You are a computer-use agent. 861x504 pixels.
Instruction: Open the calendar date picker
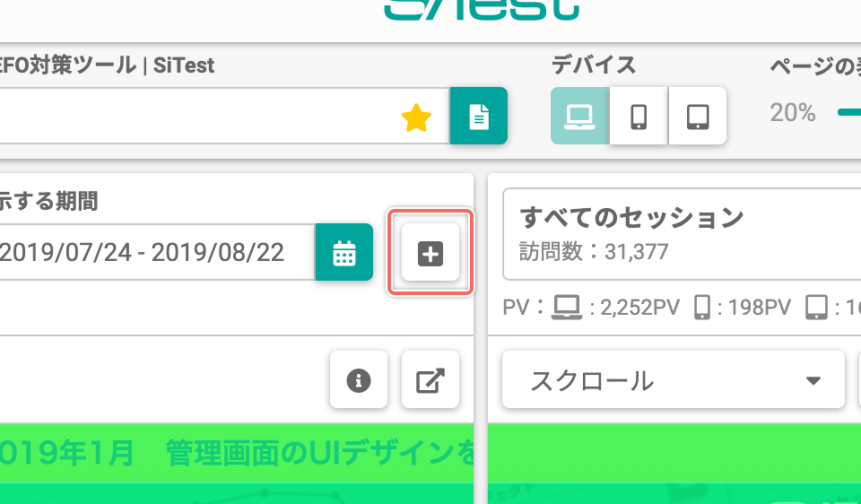pos(344,252)
